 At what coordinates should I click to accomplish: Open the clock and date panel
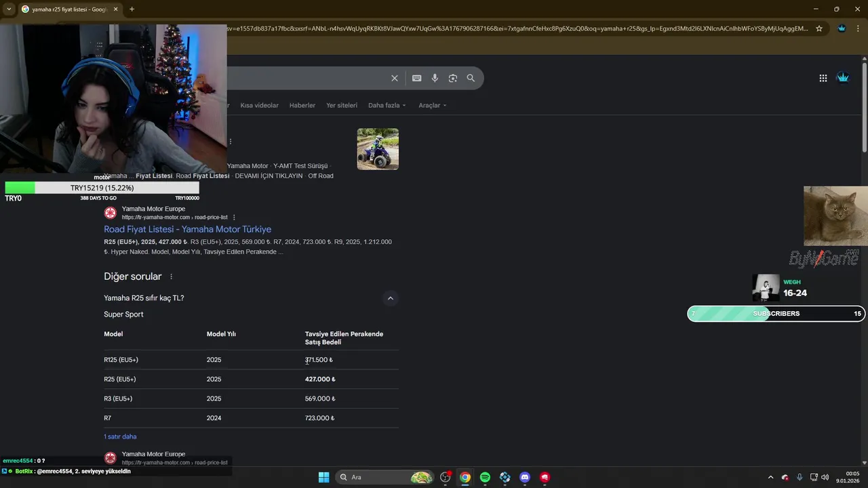coord(848,477)
